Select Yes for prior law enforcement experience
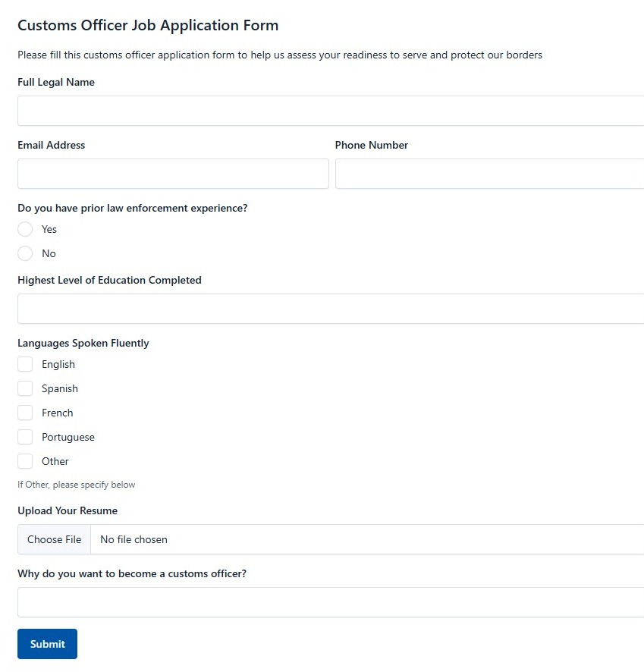This screenshot has width=644, height=672. 25,229
